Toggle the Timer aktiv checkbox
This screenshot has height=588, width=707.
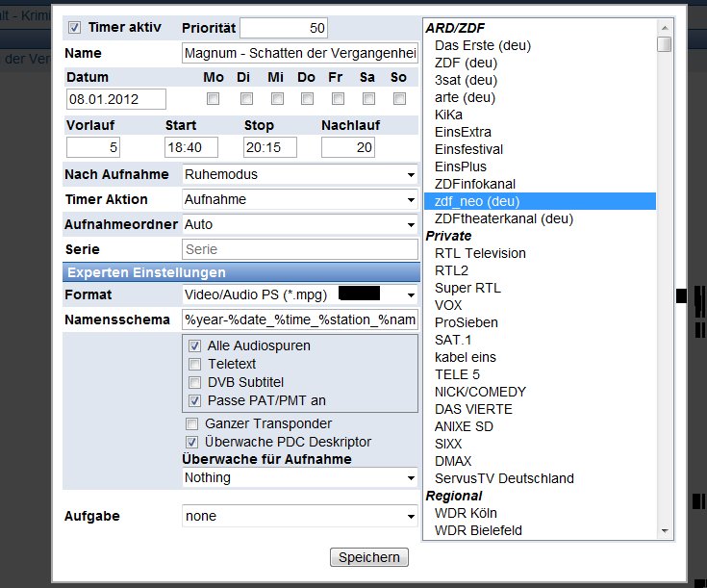point(76,27)
